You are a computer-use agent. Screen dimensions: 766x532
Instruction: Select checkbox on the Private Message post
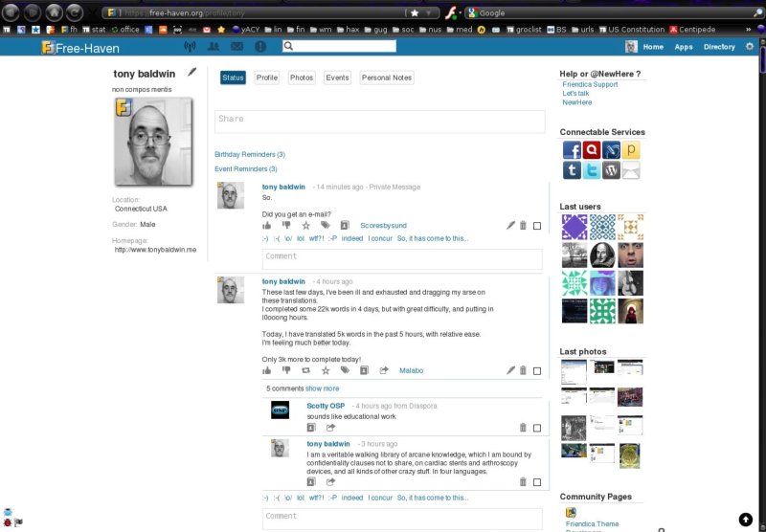point(537,226)
